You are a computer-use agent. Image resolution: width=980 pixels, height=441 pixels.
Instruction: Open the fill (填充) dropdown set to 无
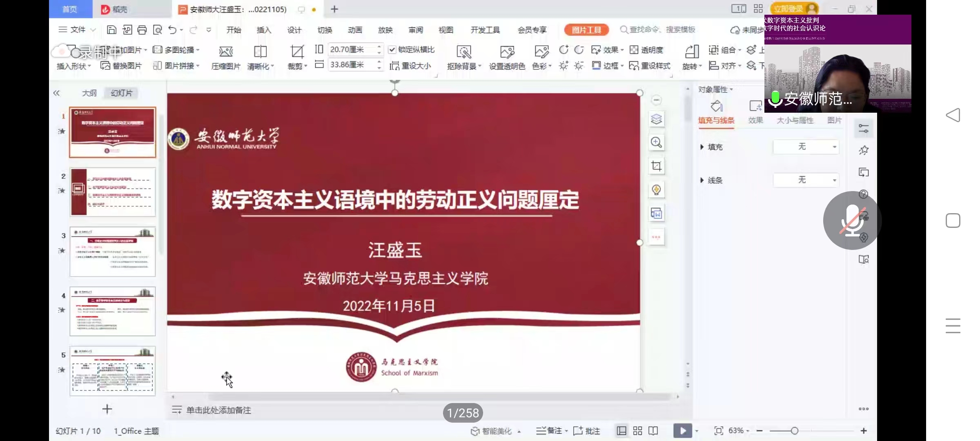click(806, 147)
